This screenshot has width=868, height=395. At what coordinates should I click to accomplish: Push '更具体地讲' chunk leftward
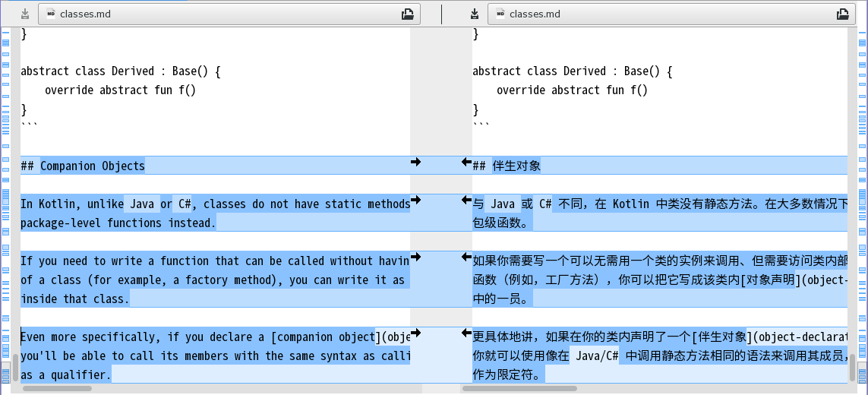click(466, 333)
